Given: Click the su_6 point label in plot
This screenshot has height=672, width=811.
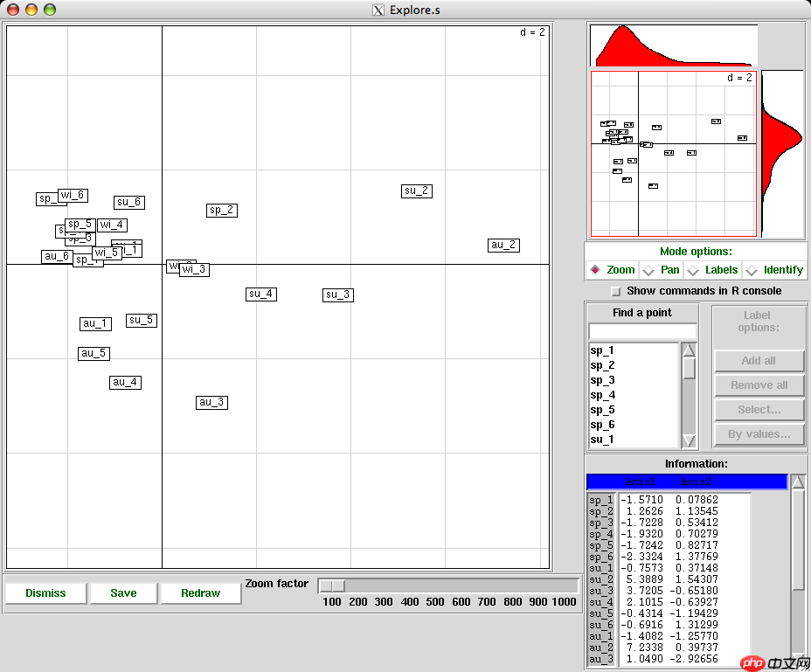Looking at the screenshot, I should (x=129, y=202).
